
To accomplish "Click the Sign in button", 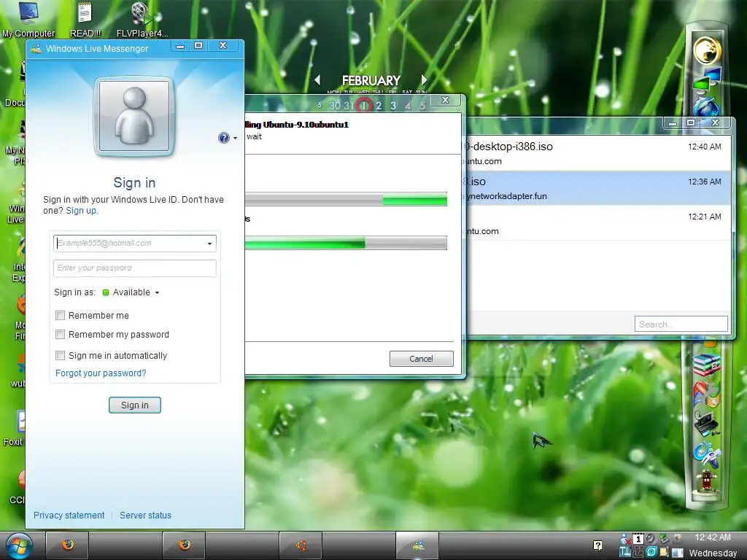I will tap(135, 405).
